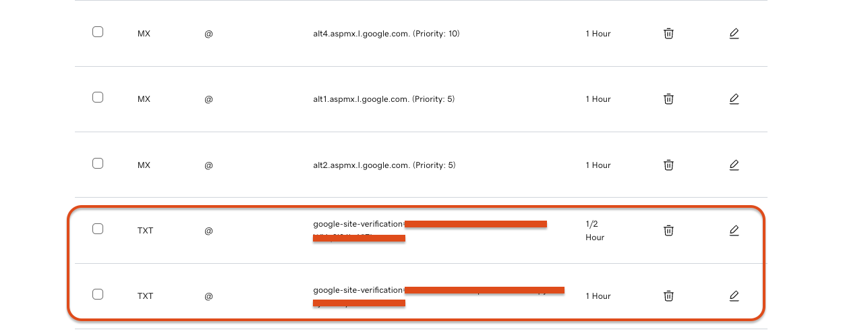Edit the alt4.aspmx.l.google.com MX record
The width and height of the screenshot is (868, 336).
tap(734, 33)
